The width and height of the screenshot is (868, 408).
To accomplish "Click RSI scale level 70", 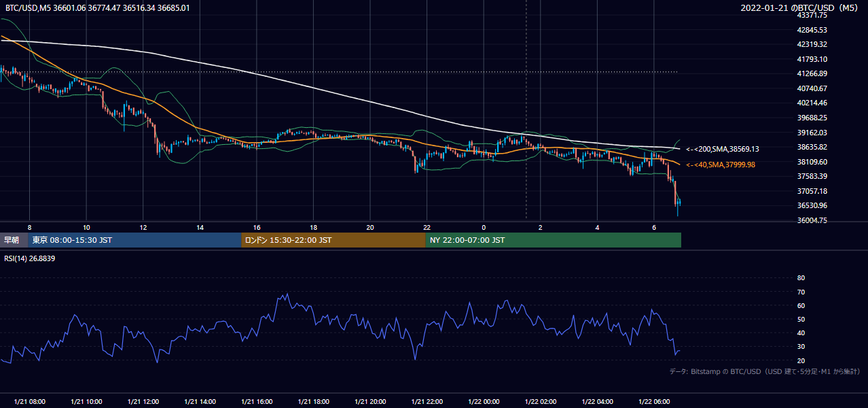I will pyautogui.click(x=801, y=292).
